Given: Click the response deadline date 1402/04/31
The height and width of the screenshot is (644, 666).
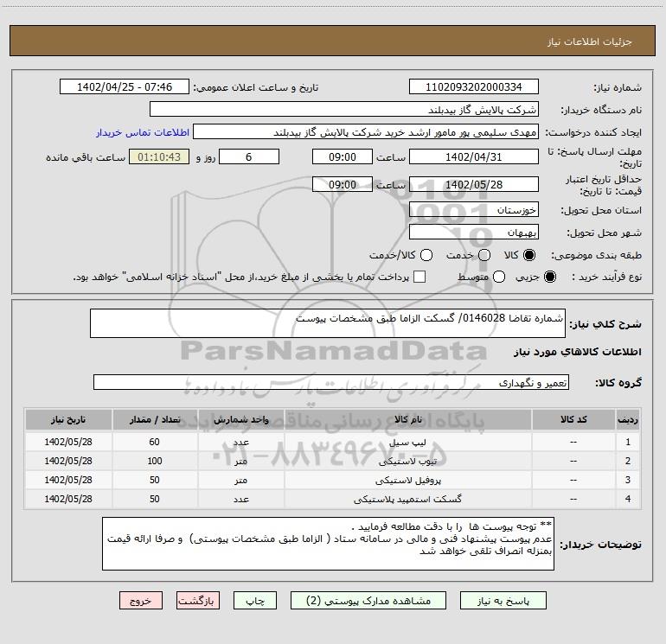Looking at the screenshot, I should pos(474,156).
